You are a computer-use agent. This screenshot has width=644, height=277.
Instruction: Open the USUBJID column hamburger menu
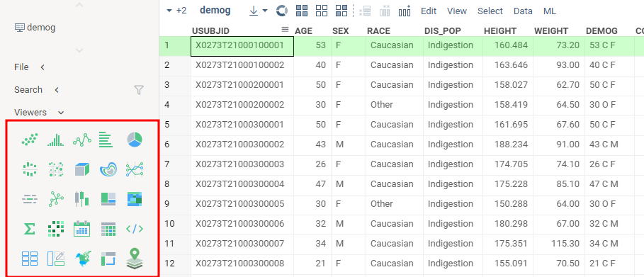coord(285,30)
